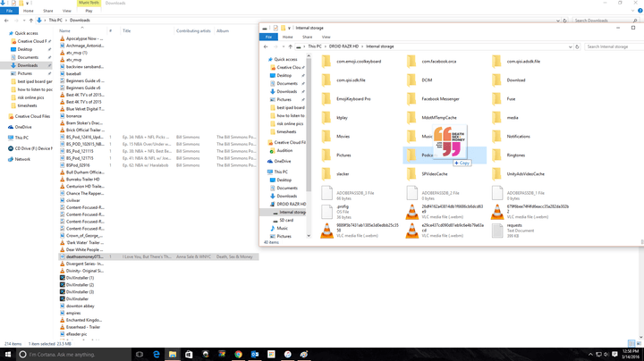Select the VLC file starting with 9889f5b7431ab
The image size is (644, 361).
pos(360,231)
